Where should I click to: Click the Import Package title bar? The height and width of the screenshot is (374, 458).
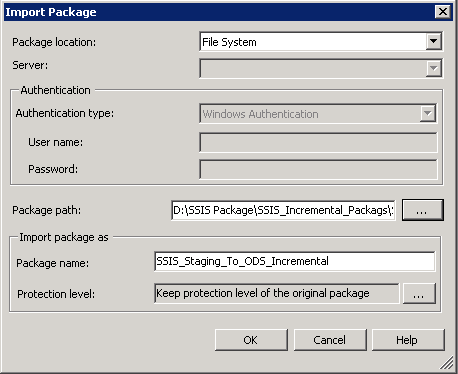[x=220, y=12]
